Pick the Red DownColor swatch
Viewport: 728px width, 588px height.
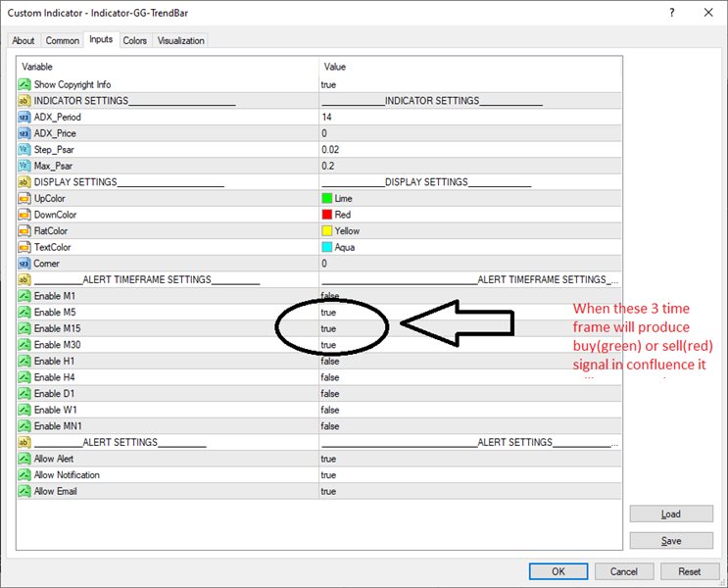click(x=327, y=215)
